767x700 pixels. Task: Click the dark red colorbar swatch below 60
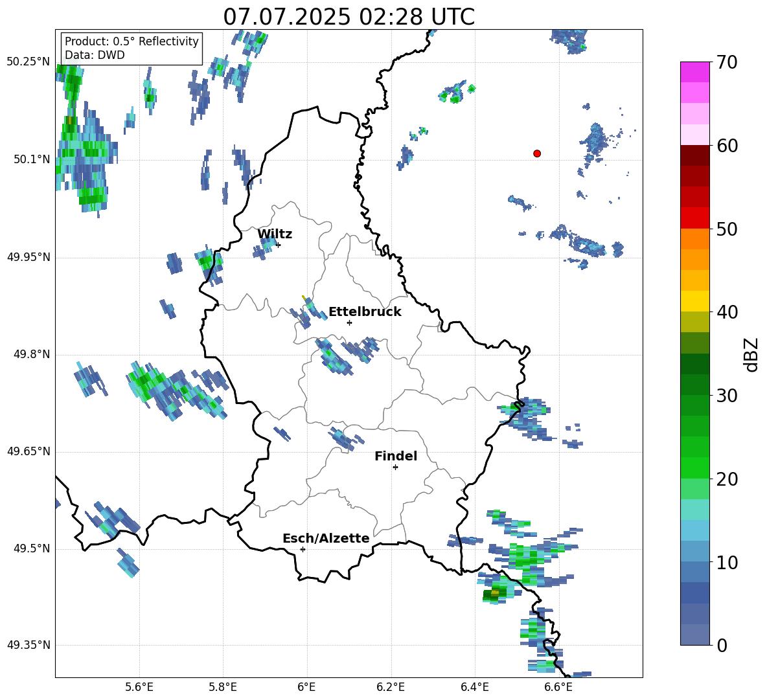tap(694, 155)
